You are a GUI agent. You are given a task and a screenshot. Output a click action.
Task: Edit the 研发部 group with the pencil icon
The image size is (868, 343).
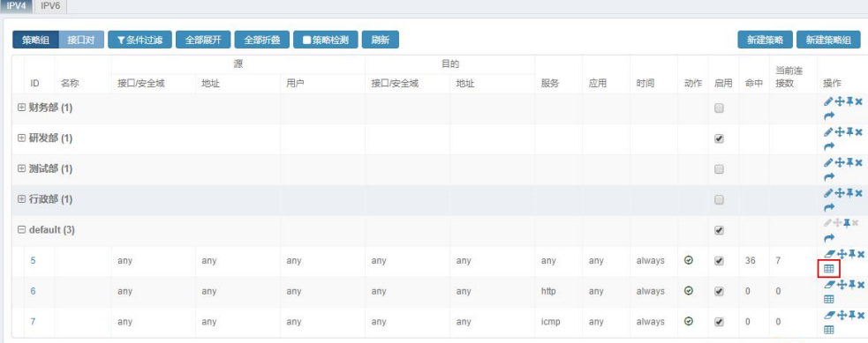point(828,132)
